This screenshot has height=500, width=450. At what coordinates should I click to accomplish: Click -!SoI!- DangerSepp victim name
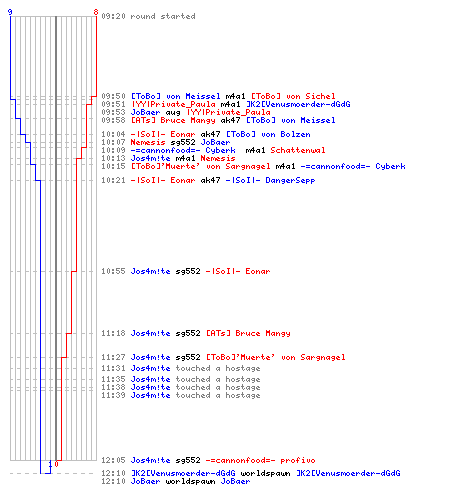tap(270, 180)
